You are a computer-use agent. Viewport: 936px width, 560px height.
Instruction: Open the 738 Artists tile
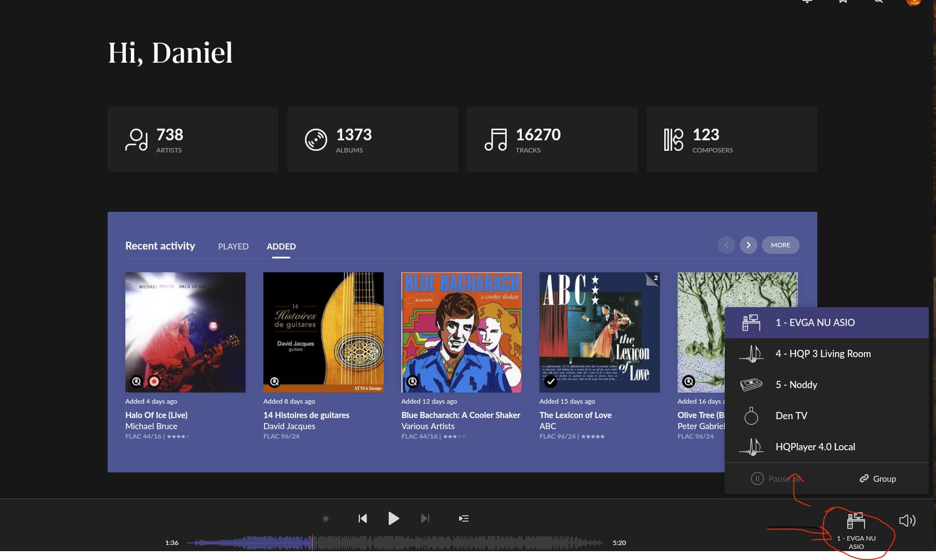[x=193, y=140]
